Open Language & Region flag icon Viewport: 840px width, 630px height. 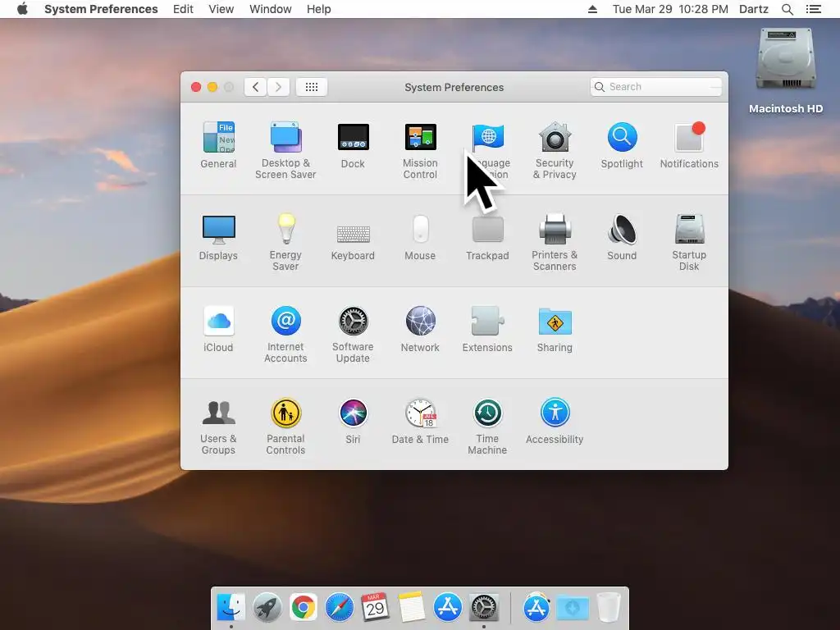click(488, 138)
